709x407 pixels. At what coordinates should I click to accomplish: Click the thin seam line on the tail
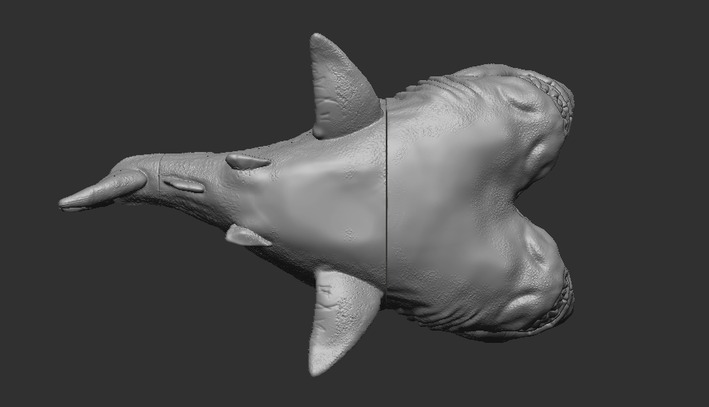[x=160, y=174]
